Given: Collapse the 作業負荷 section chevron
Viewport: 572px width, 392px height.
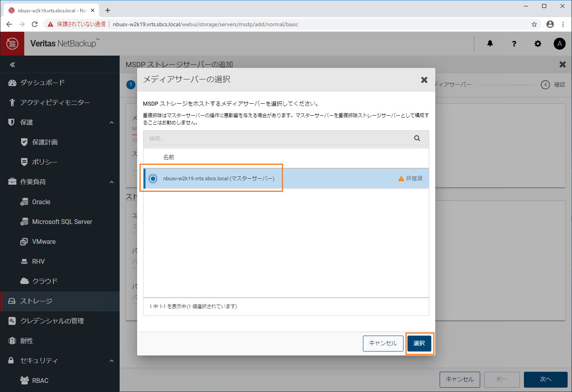Looking at the screenshot, I should tap(112, 182).
